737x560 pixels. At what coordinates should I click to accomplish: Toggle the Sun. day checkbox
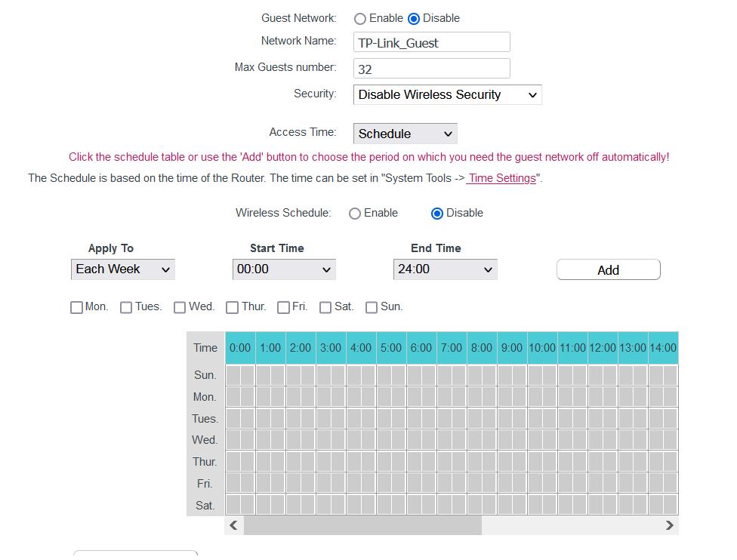click(x=372, y=307)
